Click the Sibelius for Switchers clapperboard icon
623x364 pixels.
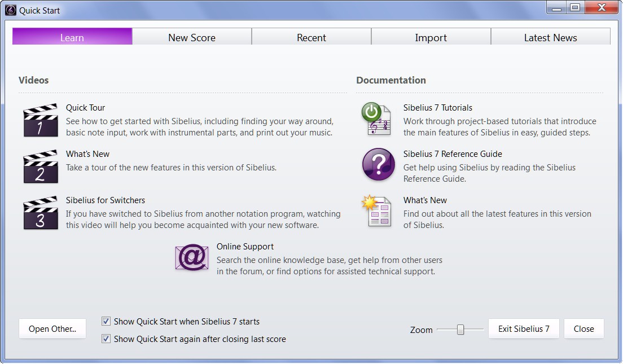pyautogui.click(x=41, y=213)
